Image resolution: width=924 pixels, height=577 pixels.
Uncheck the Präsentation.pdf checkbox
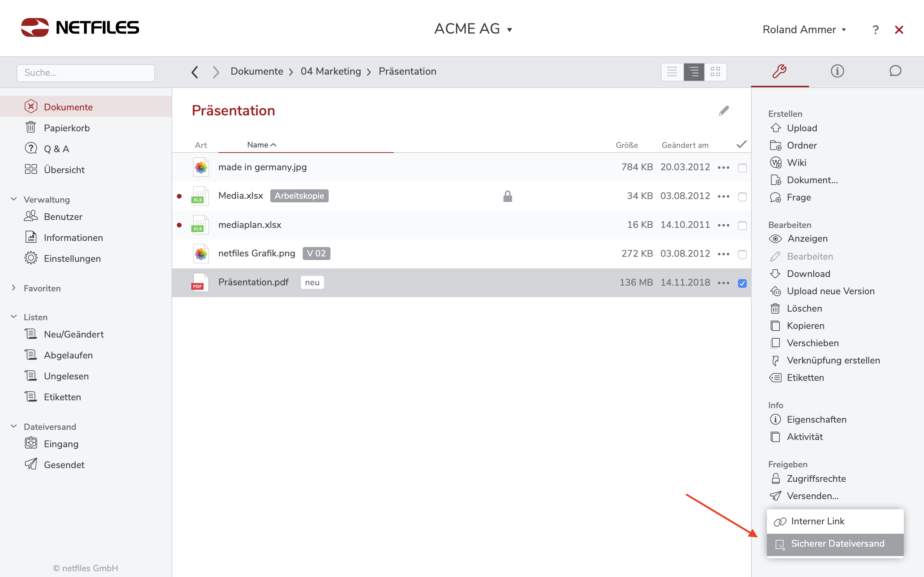click(742, 283)
